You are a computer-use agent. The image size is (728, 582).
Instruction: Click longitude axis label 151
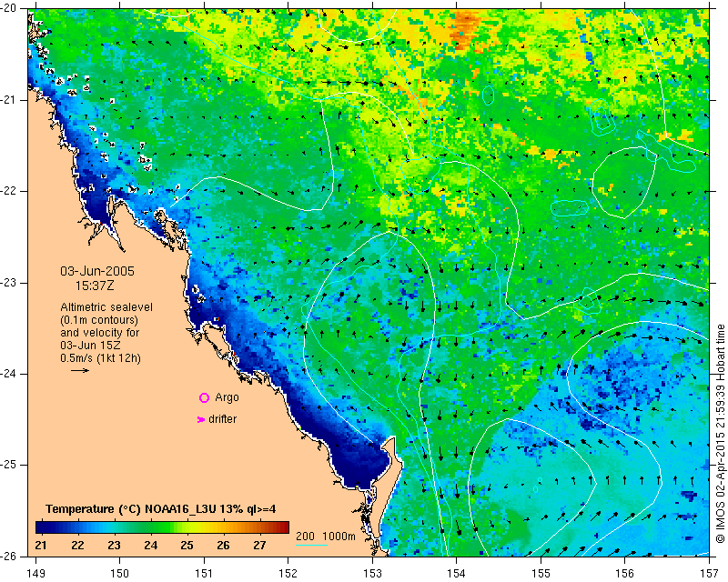coord(204,574)
